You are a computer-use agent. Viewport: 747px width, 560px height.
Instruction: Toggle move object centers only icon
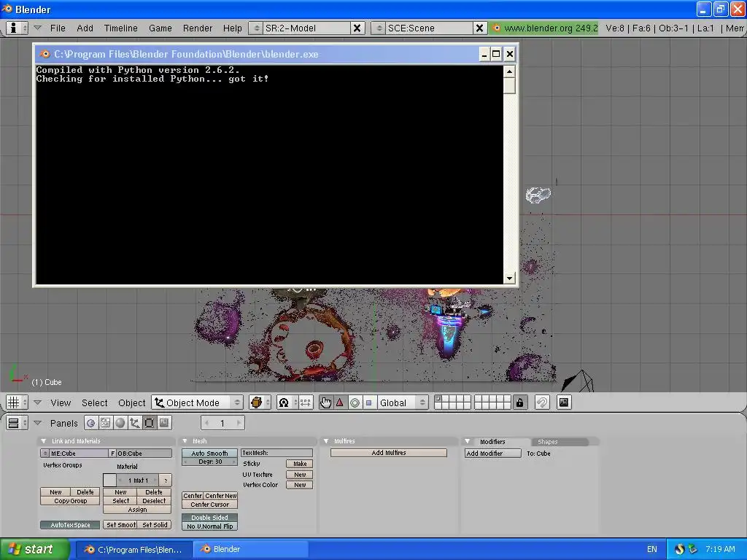(305, 402)
